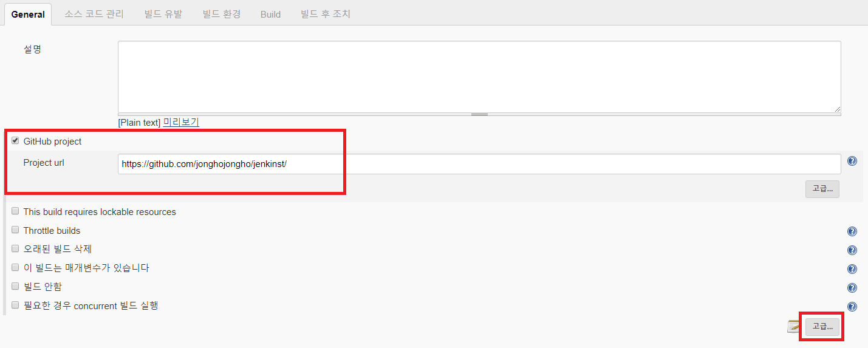Click the bottom 고급 button

[822, 327]
